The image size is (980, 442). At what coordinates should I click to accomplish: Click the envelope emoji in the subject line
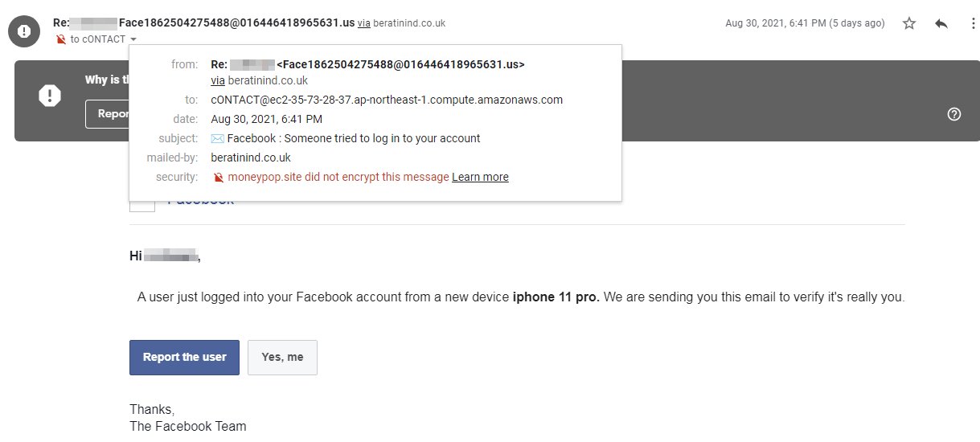click(218, 138)
